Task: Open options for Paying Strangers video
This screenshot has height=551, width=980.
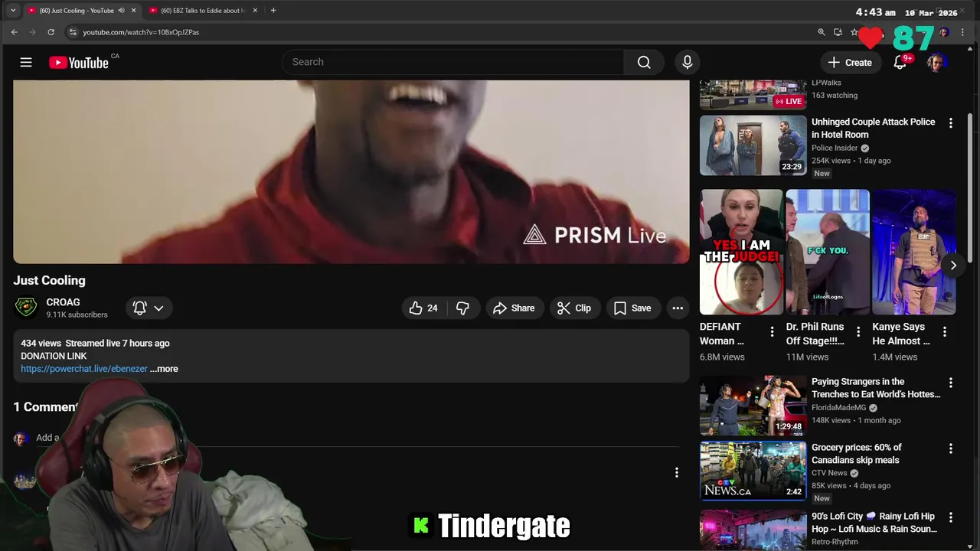Action: point(951,383)
